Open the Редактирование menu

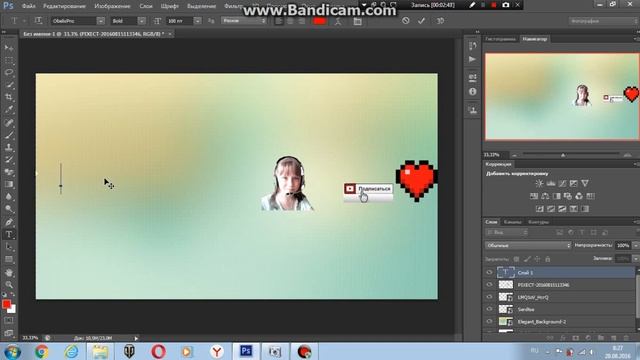pyautogui.click(x=64, y=6)
